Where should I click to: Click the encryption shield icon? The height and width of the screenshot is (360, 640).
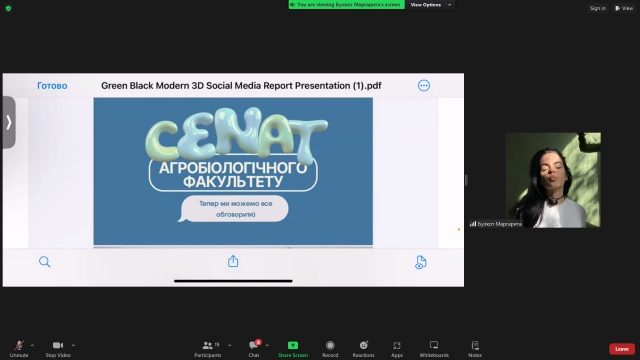pyautogui.click(x=8, y=8)
